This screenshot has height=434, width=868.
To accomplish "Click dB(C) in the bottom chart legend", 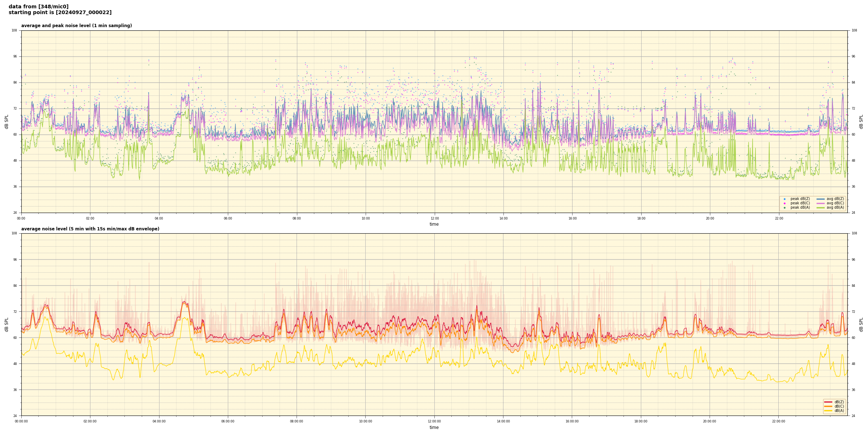I will 839,406.
